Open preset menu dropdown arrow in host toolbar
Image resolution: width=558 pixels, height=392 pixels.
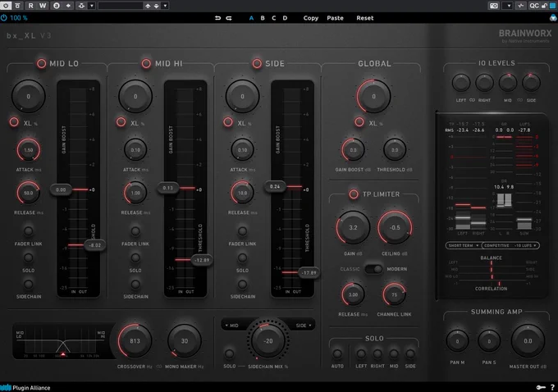(x=165, y=6)
